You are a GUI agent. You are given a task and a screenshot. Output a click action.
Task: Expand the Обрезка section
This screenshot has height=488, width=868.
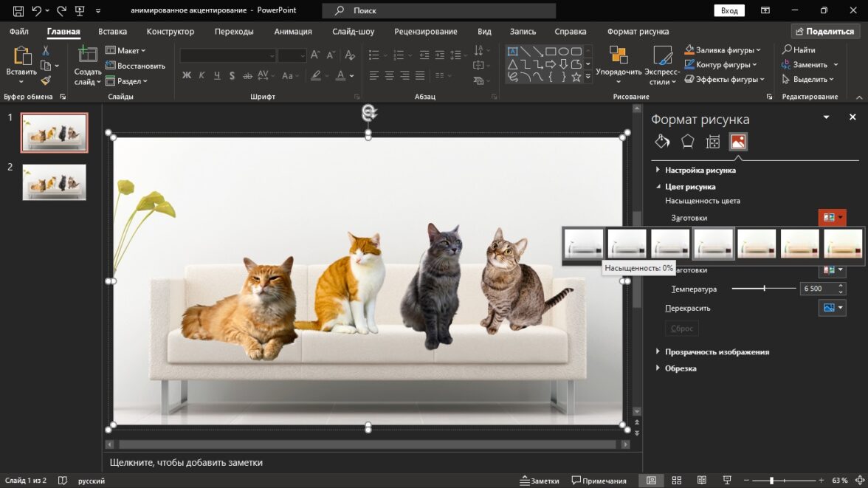pyautogui.click(x=680, y=368)
